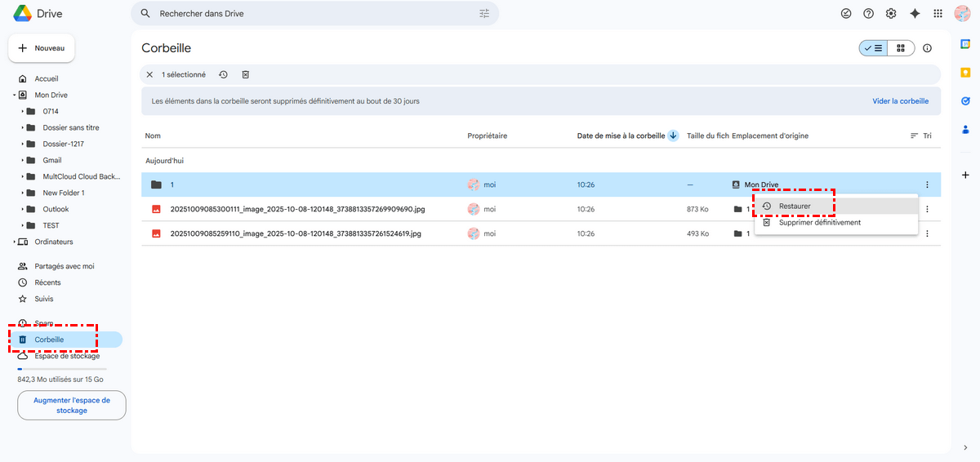Choose Supprimer définitivement from context menu

pyautogui.click(x=819, y=222)
